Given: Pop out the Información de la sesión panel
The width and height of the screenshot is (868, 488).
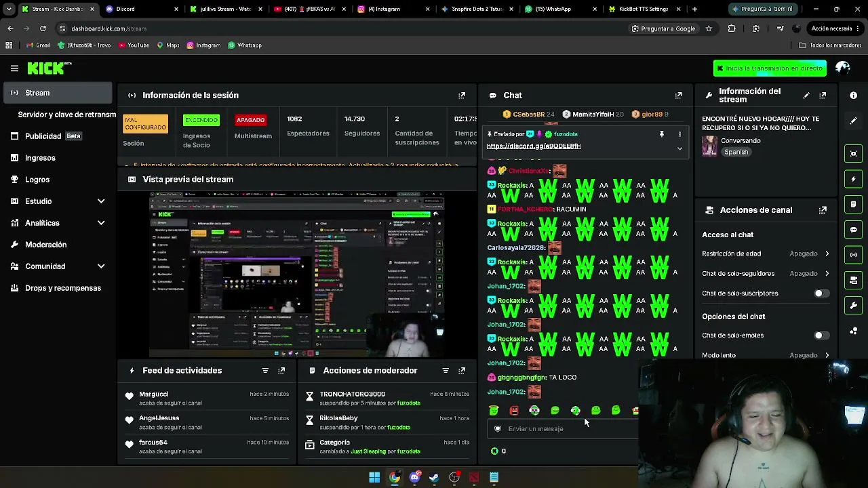Looking at the screenshot, I should pos(462,96).
